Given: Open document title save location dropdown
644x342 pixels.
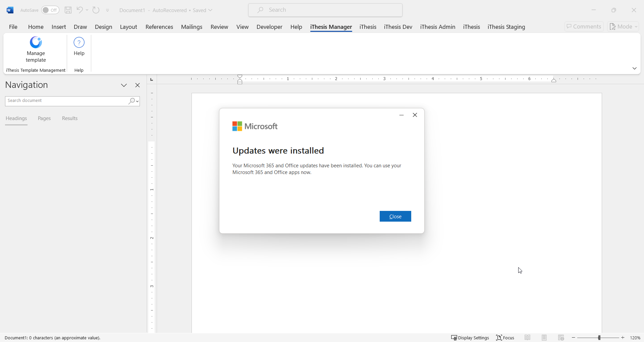Looking at the screenshot, I should click(210, 10).
